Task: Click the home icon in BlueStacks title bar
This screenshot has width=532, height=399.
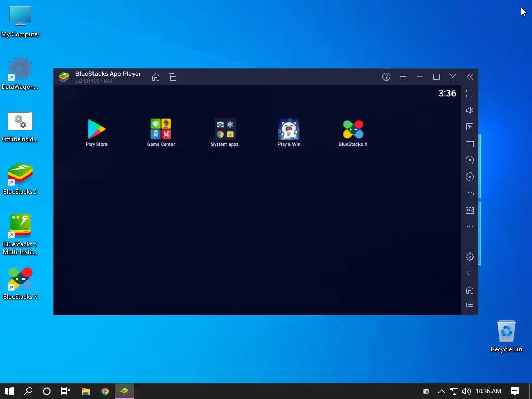Action: (x=156, y=77)
